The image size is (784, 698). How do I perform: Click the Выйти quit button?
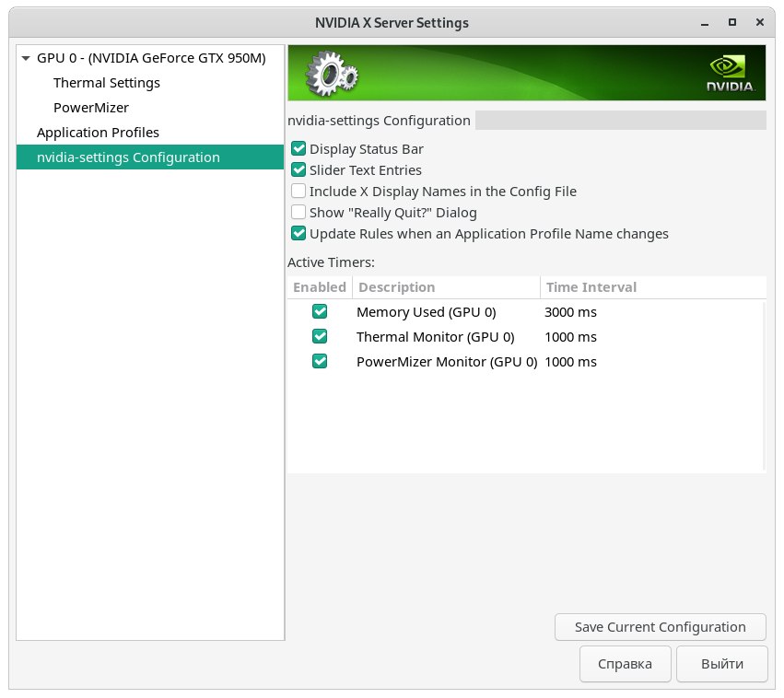(722, 664)
